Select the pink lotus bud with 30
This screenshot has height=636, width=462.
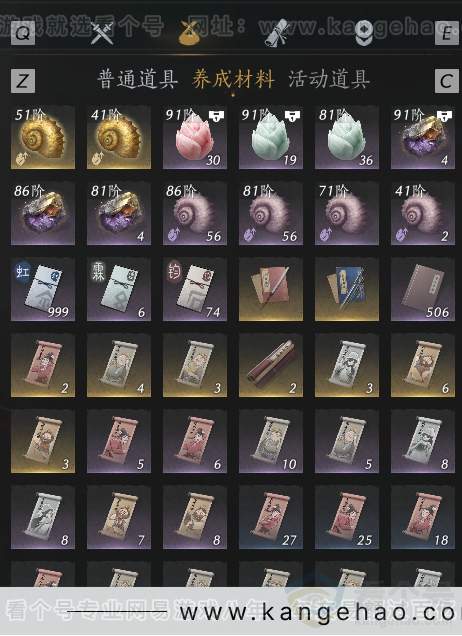point(195,137)
